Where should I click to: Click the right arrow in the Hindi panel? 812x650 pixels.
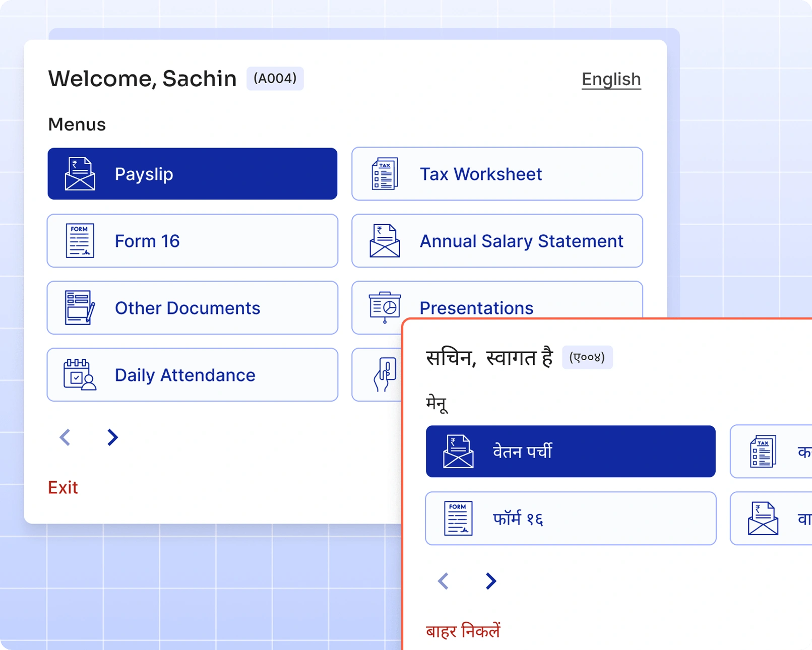pos(490,581)
